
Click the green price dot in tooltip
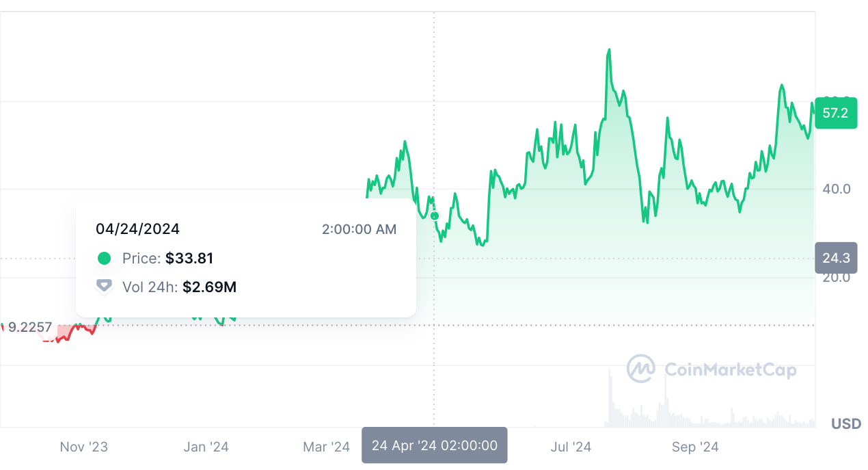click(104, 259)
